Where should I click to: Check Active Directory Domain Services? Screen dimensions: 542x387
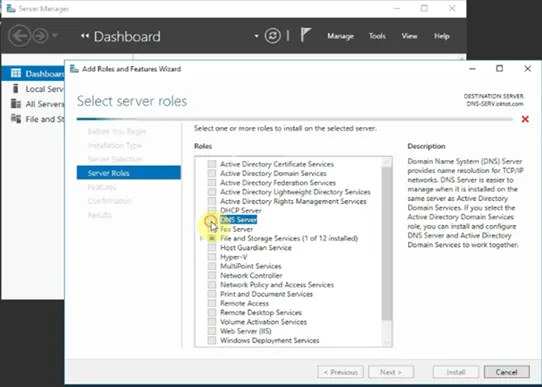tap(212, 173)
